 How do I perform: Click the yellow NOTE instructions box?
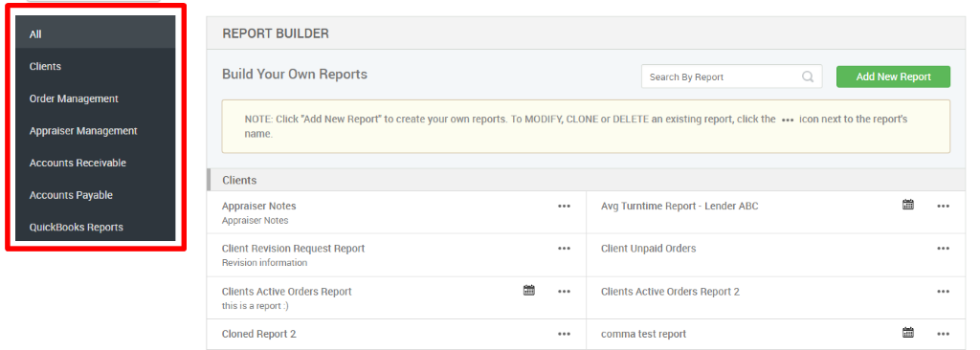pos(586,126)
